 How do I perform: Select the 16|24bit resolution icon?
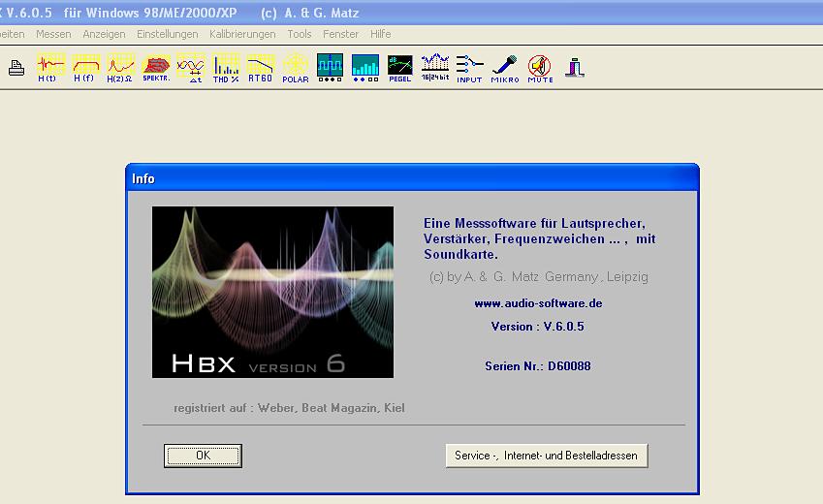[x=435, y=68]
